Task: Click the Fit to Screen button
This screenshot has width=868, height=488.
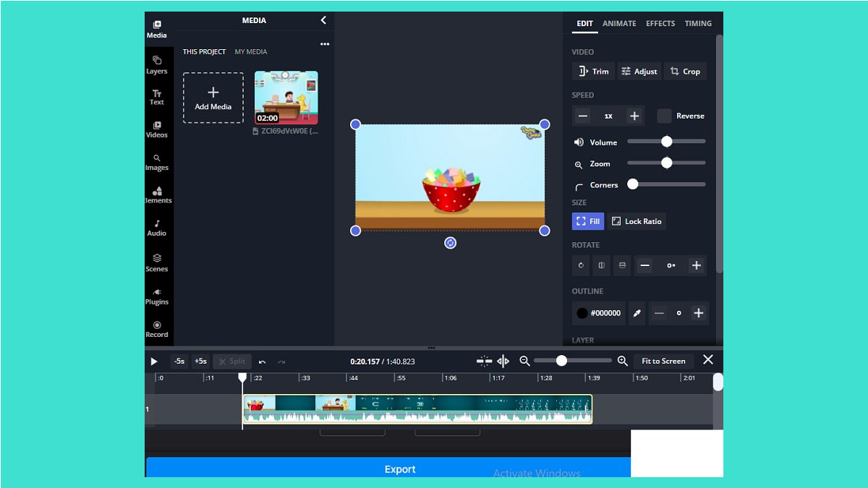Action: 663,361
